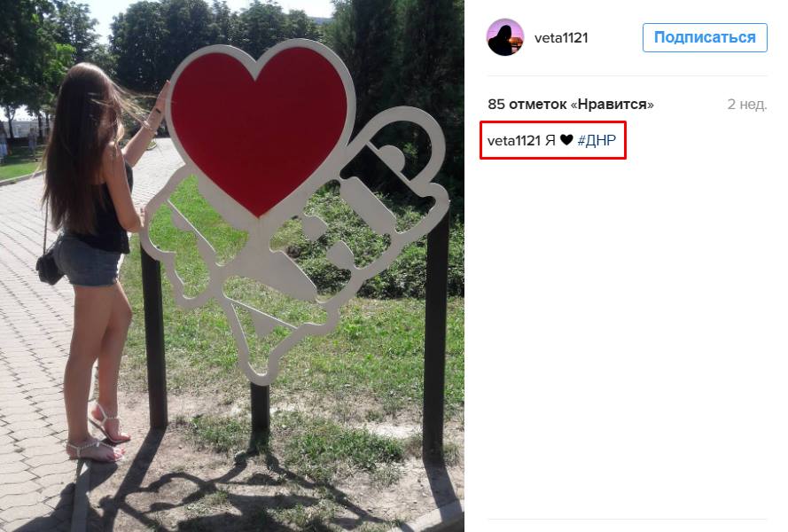Click the girl's white sandals in photo
This screenshot has height=532, width=788.
[100, 435]
